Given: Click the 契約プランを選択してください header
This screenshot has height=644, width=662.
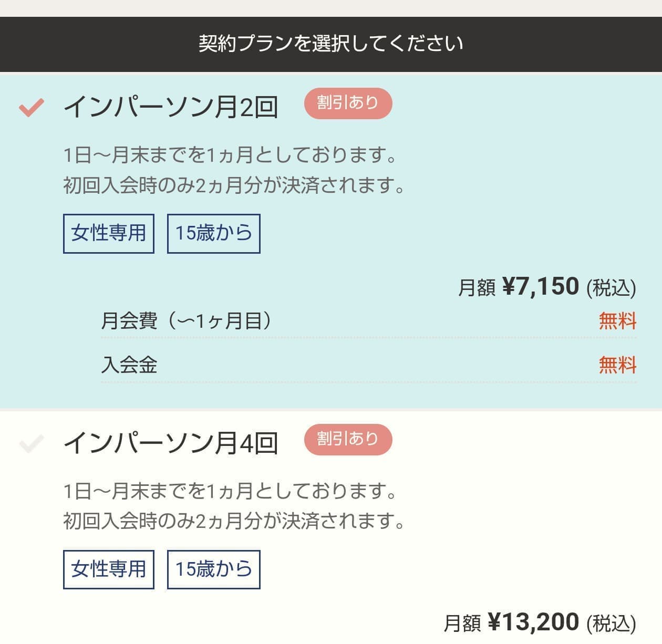Looking at the screenshot, I should pos(331,44).
